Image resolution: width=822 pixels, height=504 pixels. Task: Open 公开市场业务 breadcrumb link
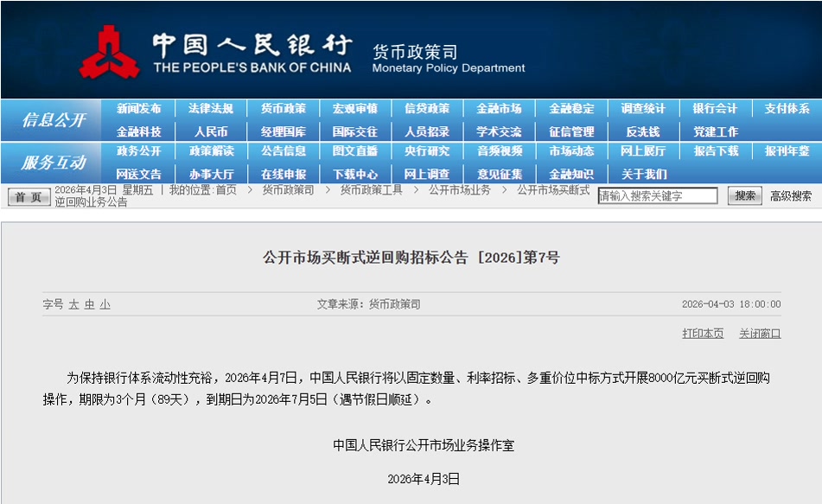(459, 190)
